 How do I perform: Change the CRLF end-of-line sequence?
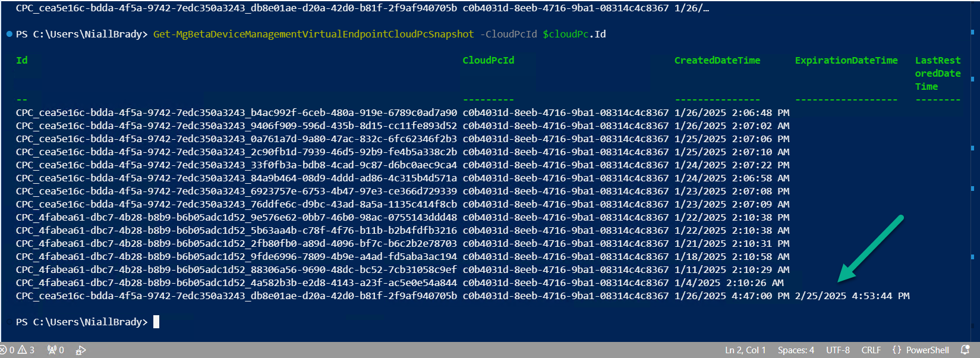(871, 350)
